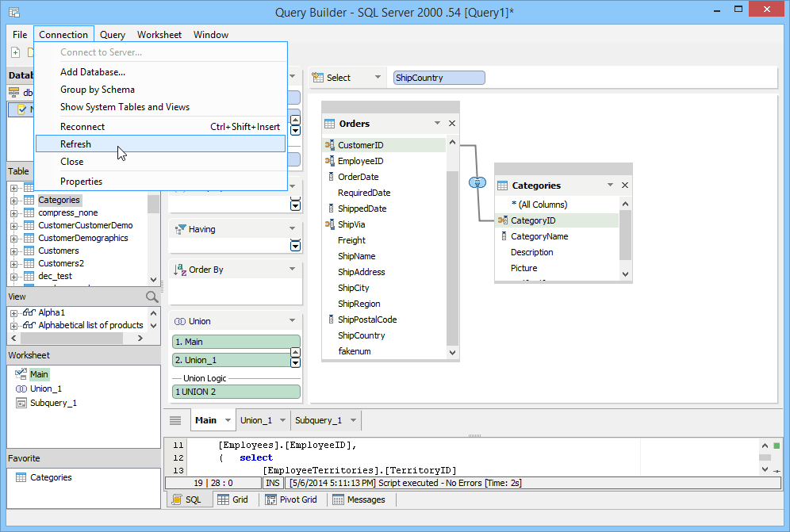Click the ShipVia key icon in Orders
This screenshot has height=532, width=790.
click(329, 224)
